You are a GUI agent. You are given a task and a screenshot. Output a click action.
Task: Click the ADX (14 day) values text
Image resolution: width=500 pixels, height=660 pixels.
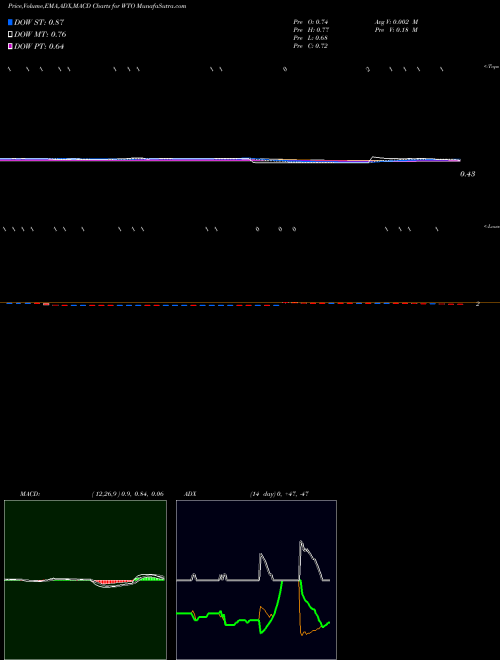click(279, 494)
